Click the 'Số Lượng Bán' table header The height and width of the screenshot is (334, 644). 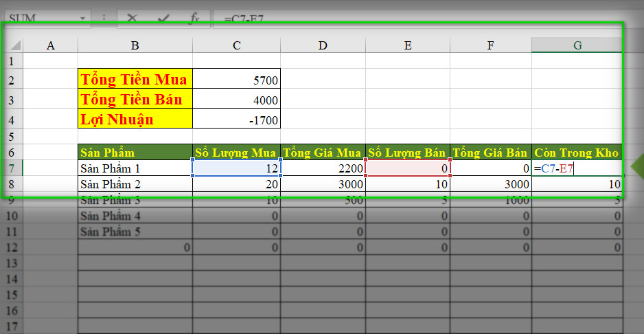(x=408, y=153)
